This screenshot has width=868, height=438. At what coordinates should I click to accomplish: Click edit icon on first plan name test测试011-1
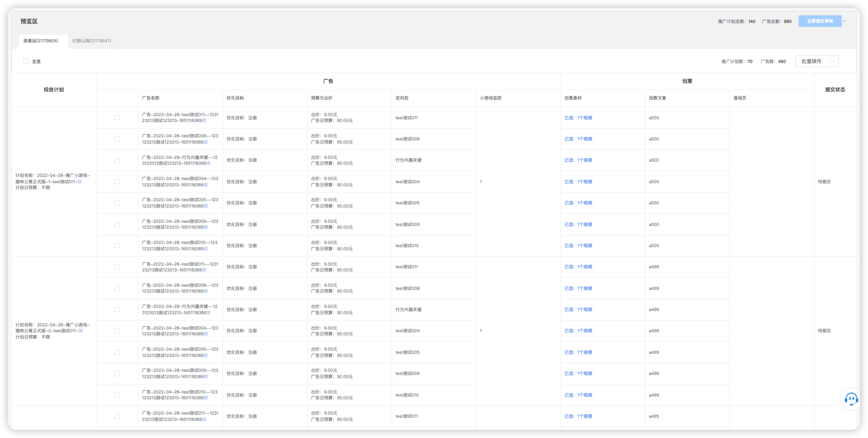tap(80, 182)
